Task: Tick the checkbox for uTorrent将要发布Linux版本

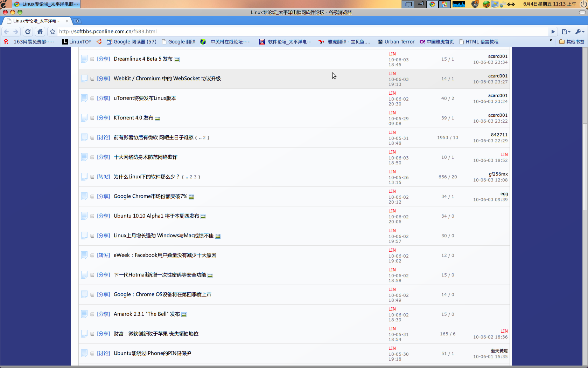Action: (x=92, y=98)
